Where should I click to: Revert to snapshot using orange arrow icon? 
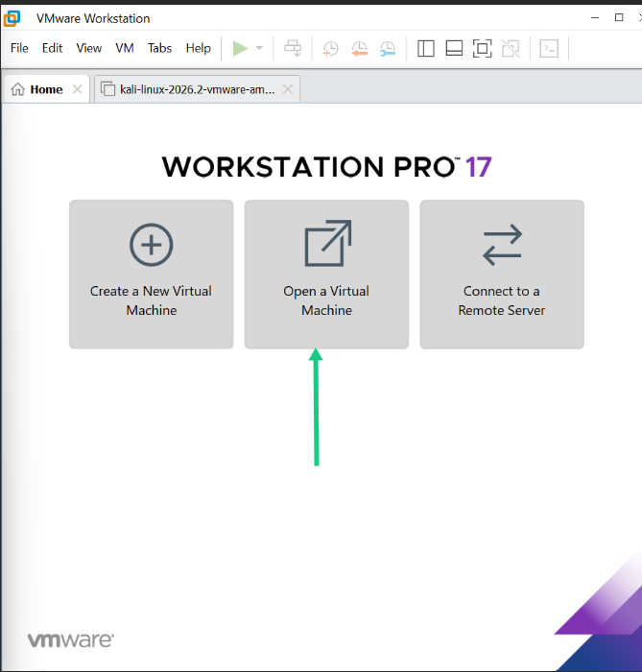pos(359,48)
